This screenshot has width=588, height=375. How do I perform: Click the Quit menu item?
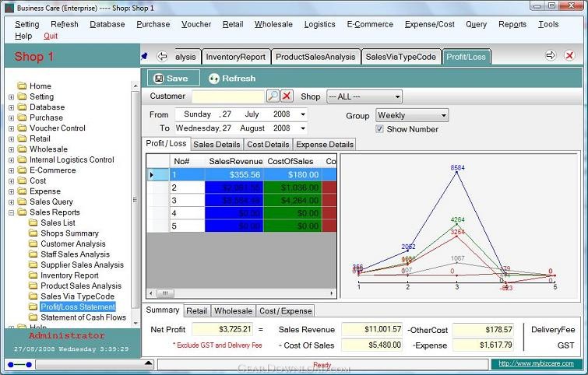point(51,36)
